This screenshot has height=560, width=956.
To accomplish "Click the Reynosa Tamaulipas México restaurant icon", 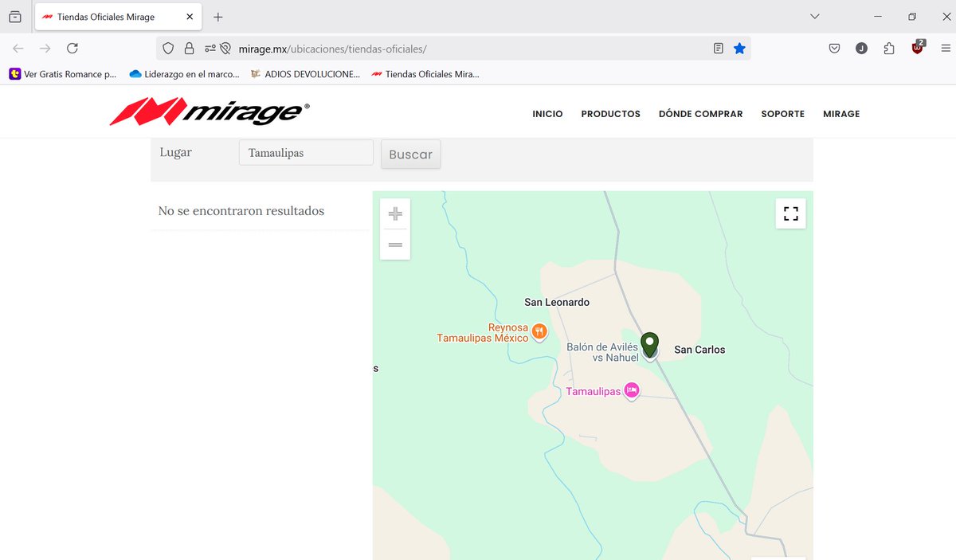I will click(x=539, y=331).
